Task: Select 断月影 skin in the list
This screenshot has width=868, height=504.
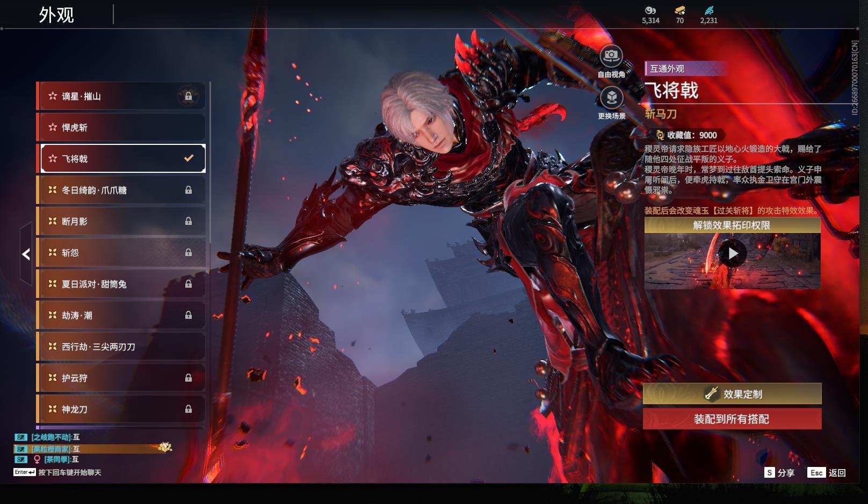Action: tap(121, 221)
